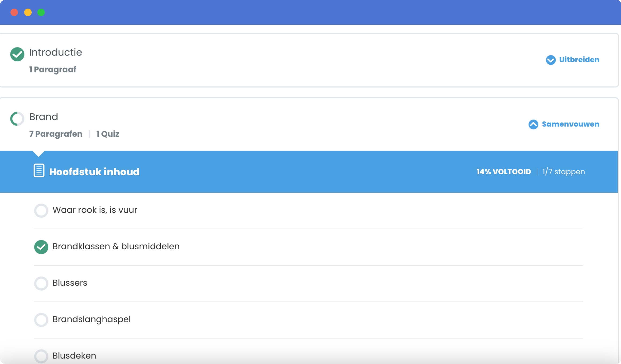Open the Introductie chapter title
This screenshot has height=364, width=621.
pos(56,52)
